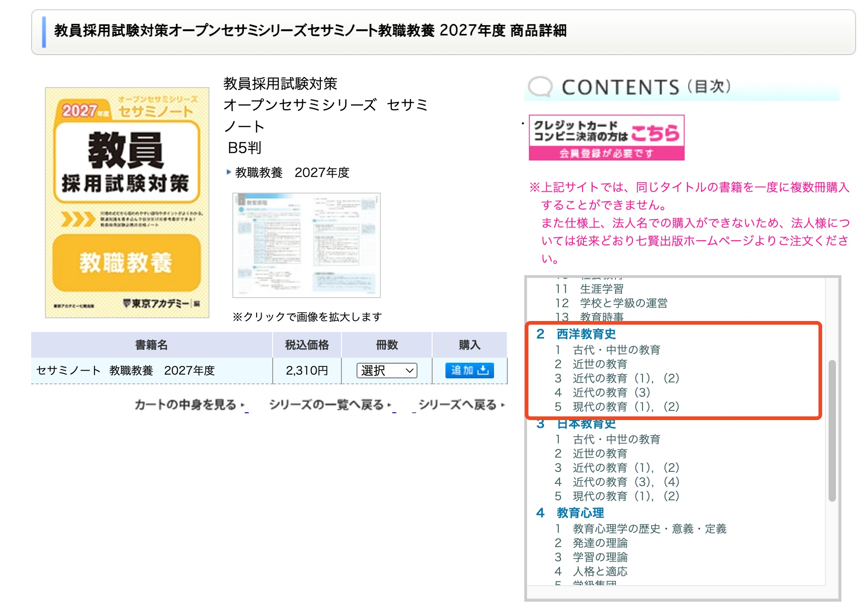Click the ※クリックで画像を拡大します caption
868x609 pixels.
[307, 317]
